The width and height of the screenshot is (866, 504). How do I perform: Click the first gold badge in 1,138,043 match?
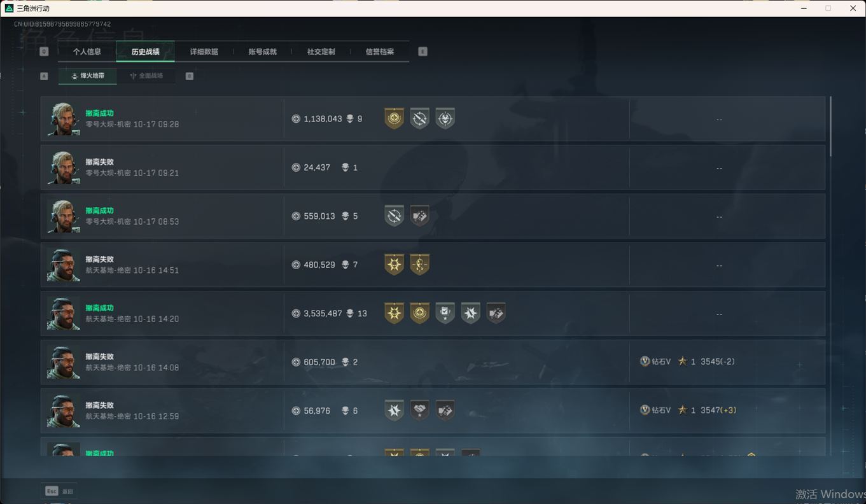coord(394,118)
